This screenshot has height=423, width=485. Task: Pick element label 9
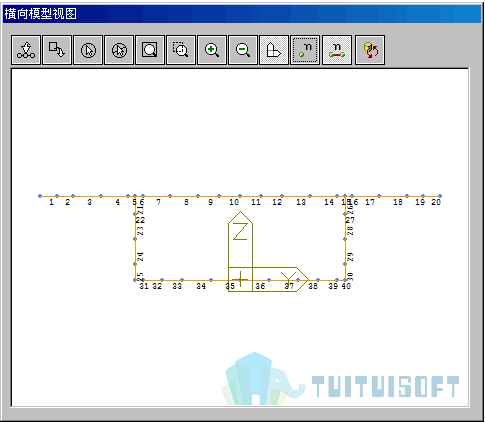click(x=211, y=202)
